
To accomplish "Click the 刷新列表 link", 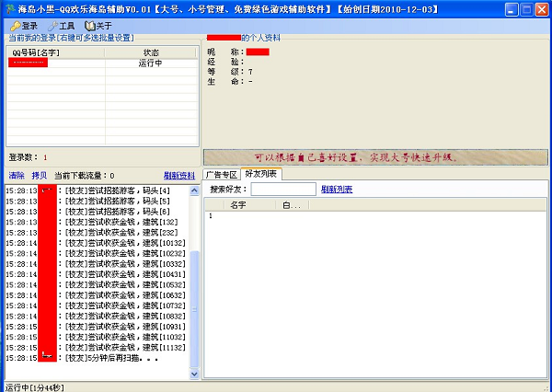I will (337, 190).
